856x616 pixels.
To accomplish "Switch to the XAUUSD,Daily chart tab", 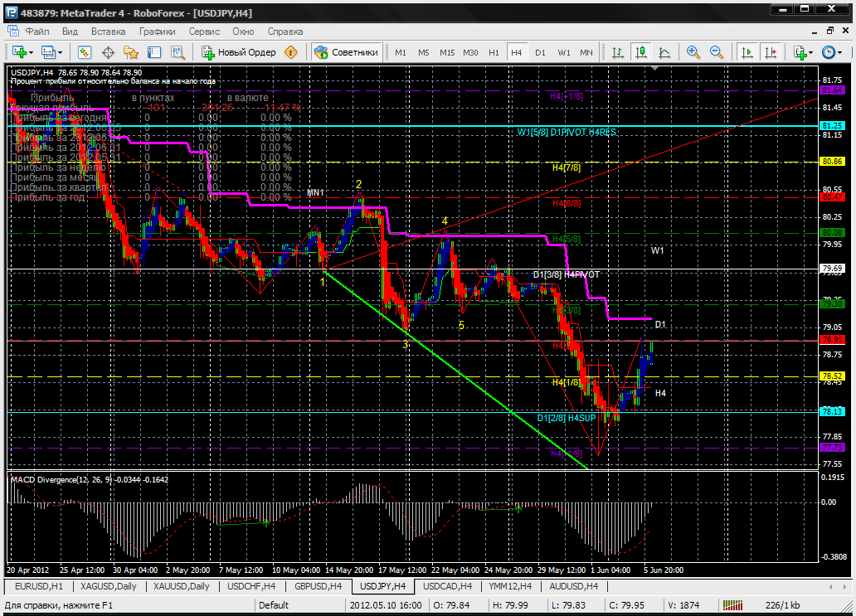I will tap(182, 586).
